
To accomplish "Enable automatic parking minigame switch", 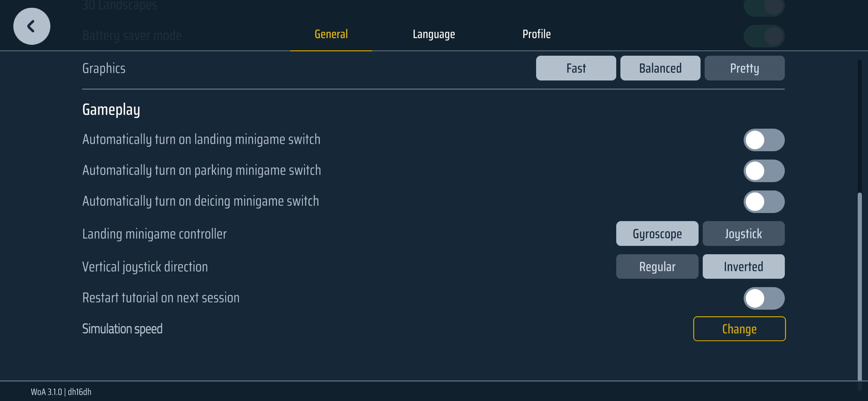I will point(764,171).
